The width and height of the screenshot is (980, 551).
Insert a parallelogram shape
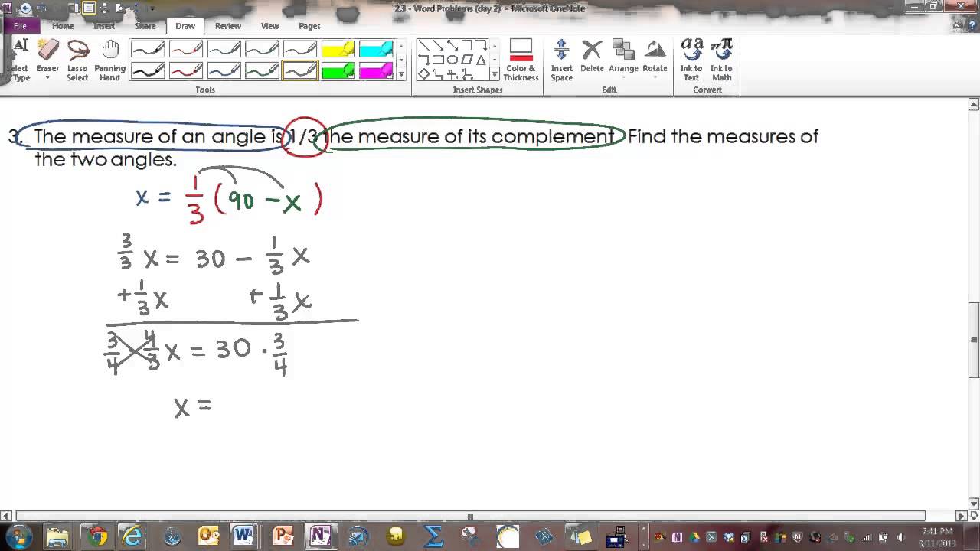pos(466,60)
